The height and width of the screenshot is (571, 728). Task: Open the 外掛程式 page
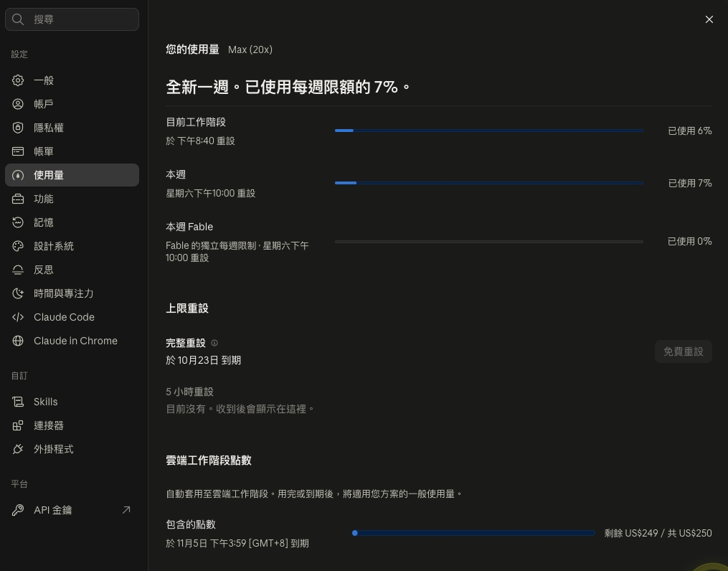tap(72, 449)
